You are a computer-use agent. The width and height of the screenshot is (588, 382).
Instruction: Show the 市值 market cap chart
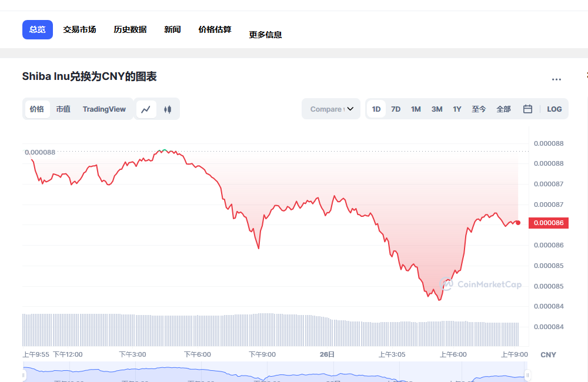pyautogui.click(x=64, y=109)
